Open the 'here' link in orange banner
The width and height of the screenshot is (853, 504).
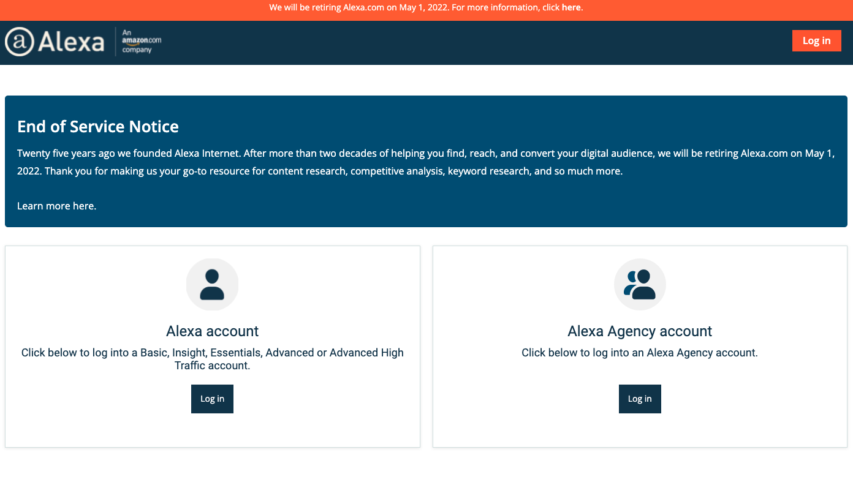coord(571,7)
